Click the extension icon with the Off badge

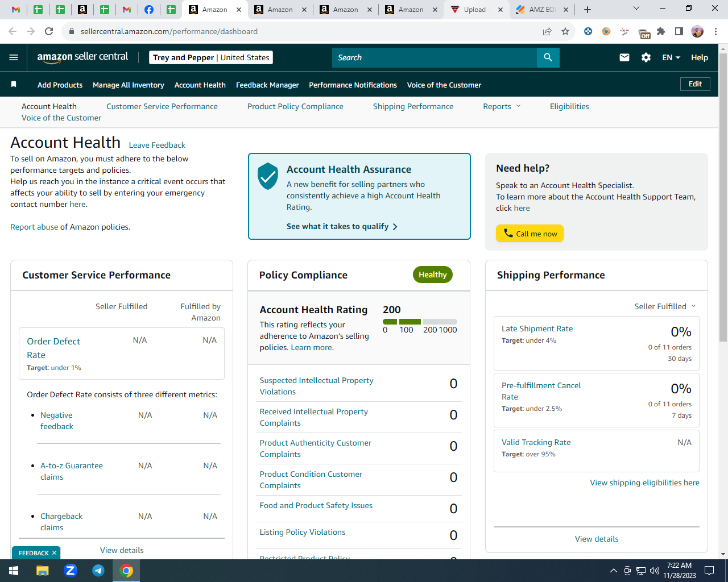(x=644, y=32)
